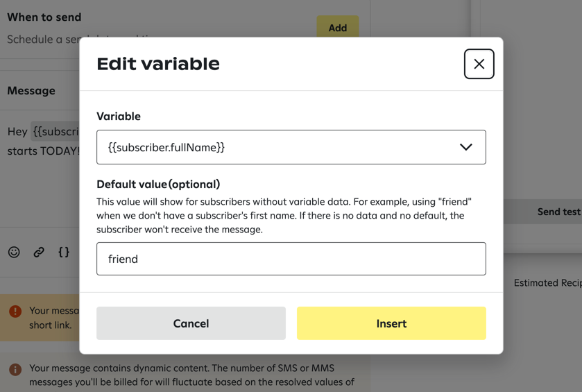Select the subscriber variable chip in message

coord(55,131)
